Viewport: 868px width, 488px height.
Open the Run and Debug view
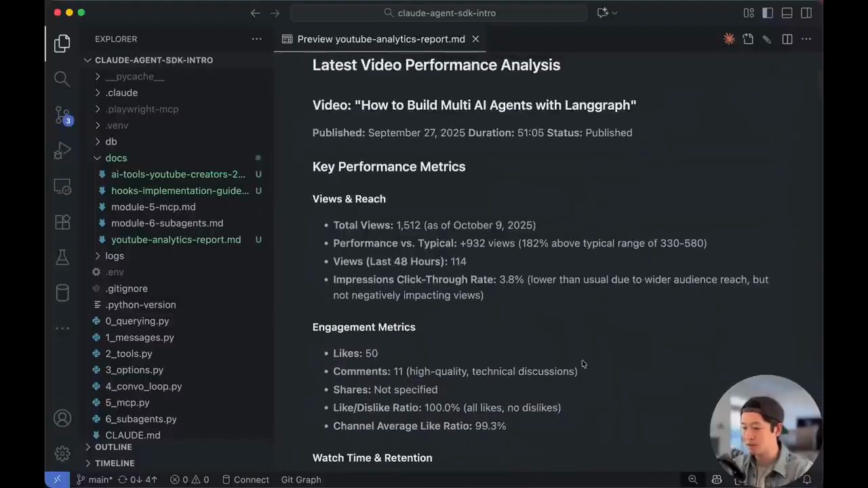point(62,150)
